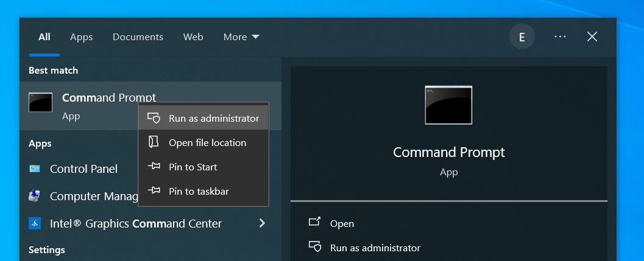Choose Run as administrator in context menu

(x=203, y=118)
